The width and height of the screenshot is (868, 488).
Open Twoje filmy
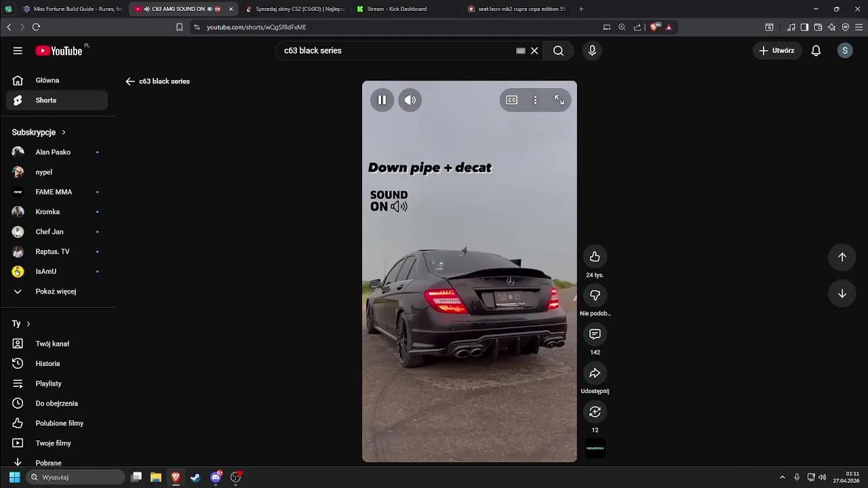click(57, 443)
